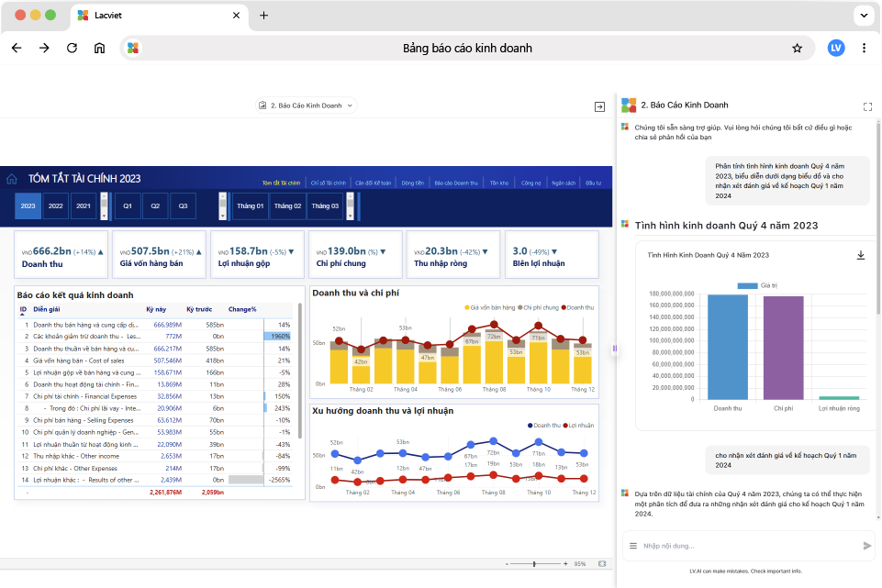Click fit-to-page icon beside zoom percentage
882x588 pixels.
pos(602,563)
